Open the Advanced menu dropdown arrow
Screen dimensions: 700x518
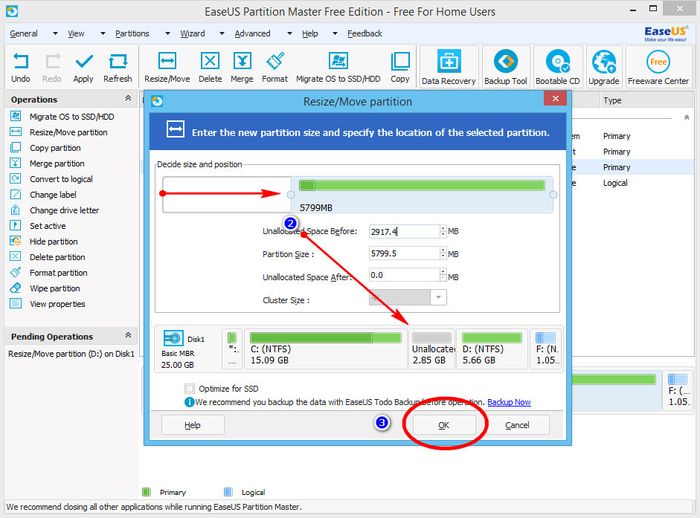pos(289,33)
